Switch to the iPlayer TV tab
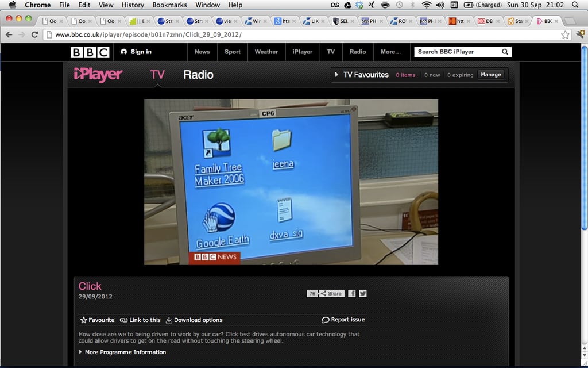Viewport: 588px width, 368px height. tap(157, 75)
